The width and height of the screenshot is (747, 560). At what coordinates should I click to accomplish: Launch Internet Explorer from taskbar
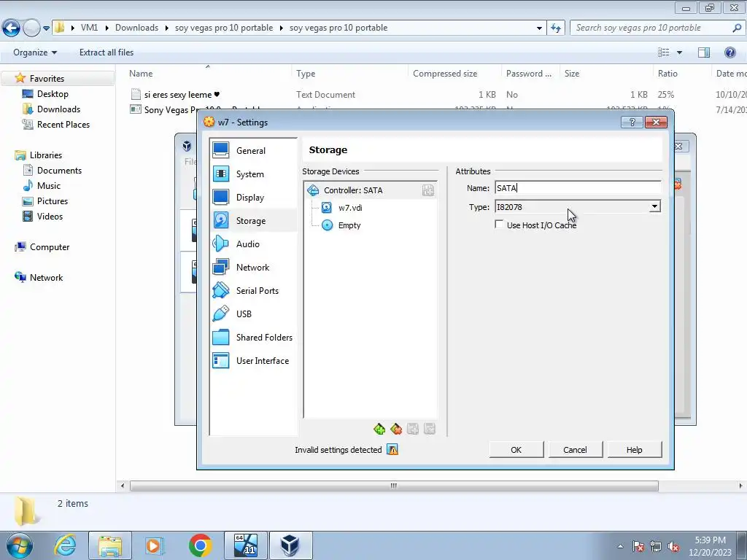point(65,545)
